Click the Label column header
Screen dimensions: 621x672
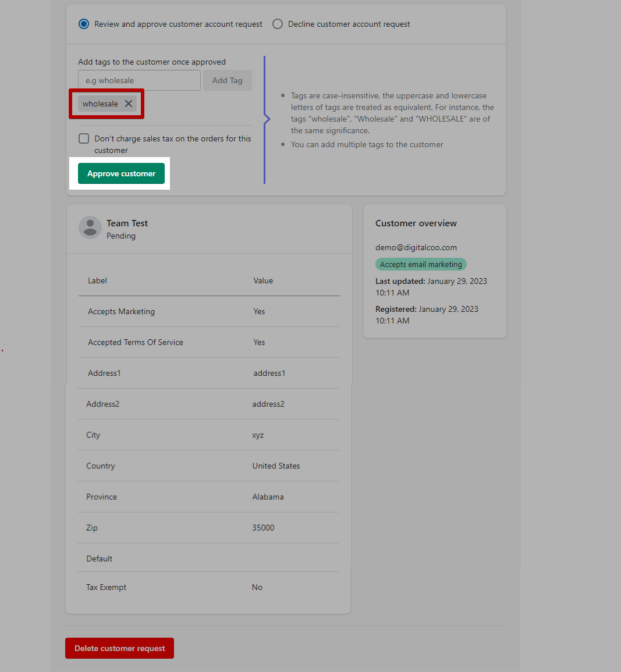pyautogui.click(x=97, y=280)
